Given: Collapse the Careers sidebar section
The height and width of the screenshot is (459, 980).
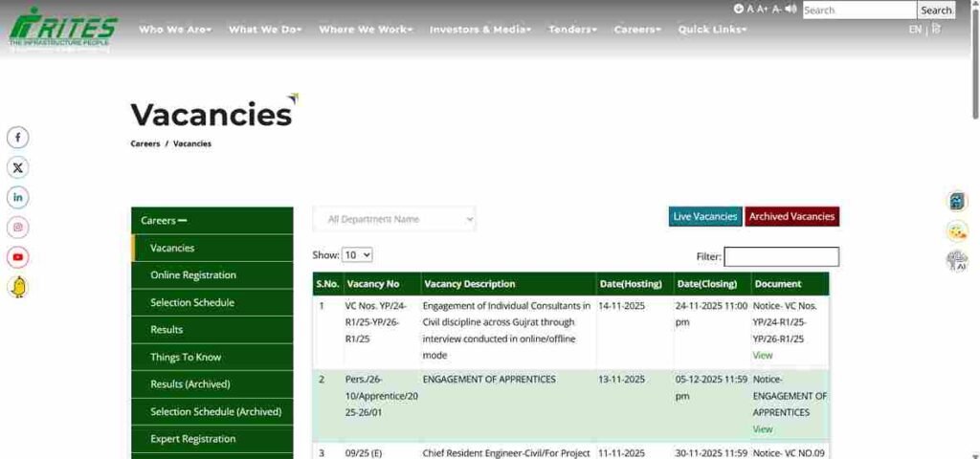Looking at the screenshot, I should point(212,221).
